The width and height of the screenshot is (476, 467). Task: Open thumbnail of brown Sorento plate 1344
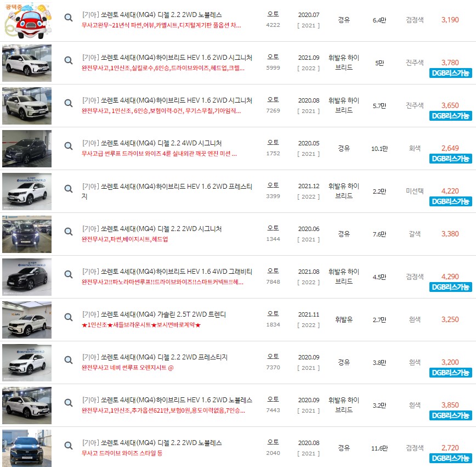tap(27, 234)
